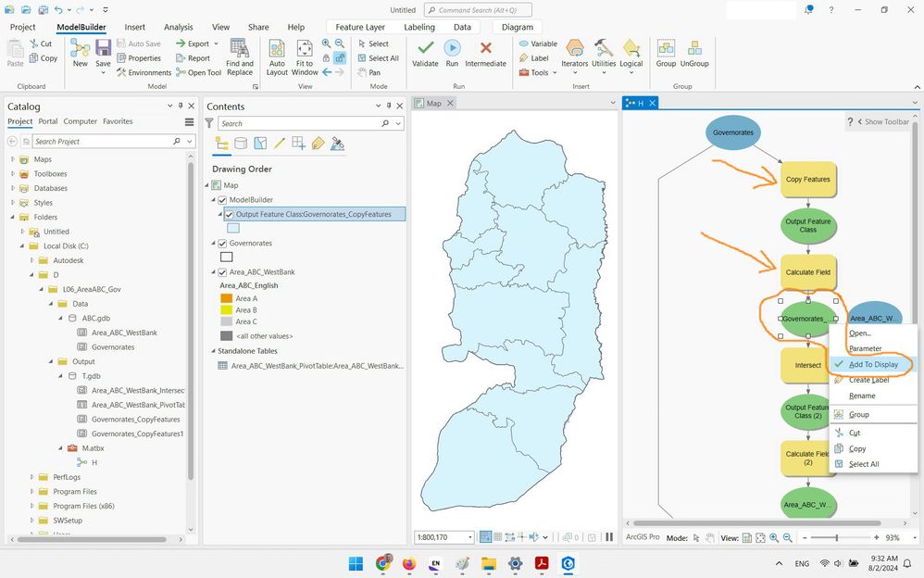Choose Parameter in context menu
Viewport: 924px width, 578px height.
coord(866,348)
